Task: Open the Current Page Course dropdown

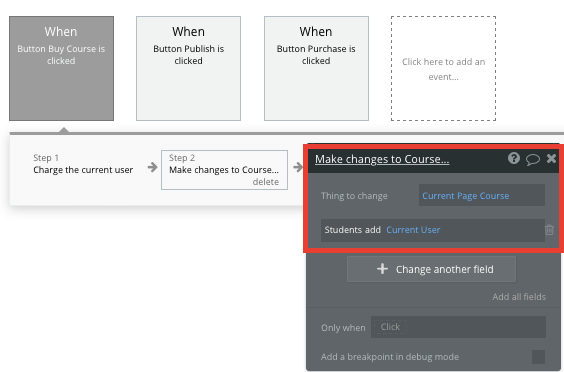Action: (x=482, y=195)
